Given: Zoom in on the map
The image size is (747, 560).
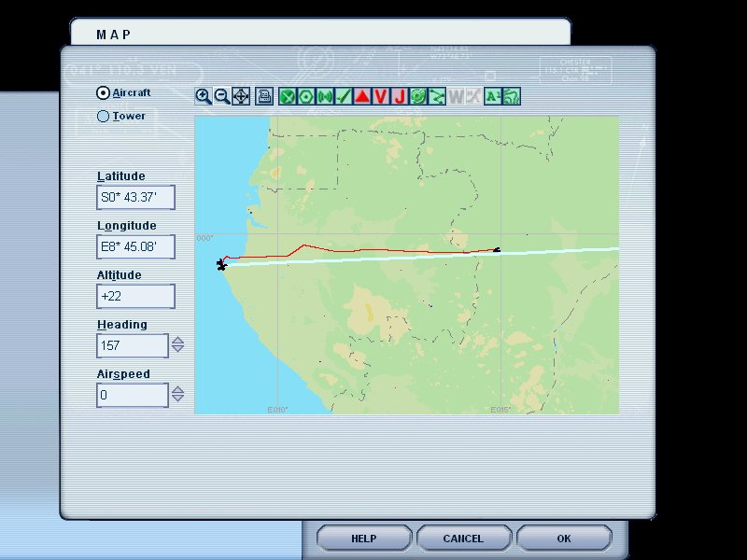Looking at the screenshot, I should [204, 97].
